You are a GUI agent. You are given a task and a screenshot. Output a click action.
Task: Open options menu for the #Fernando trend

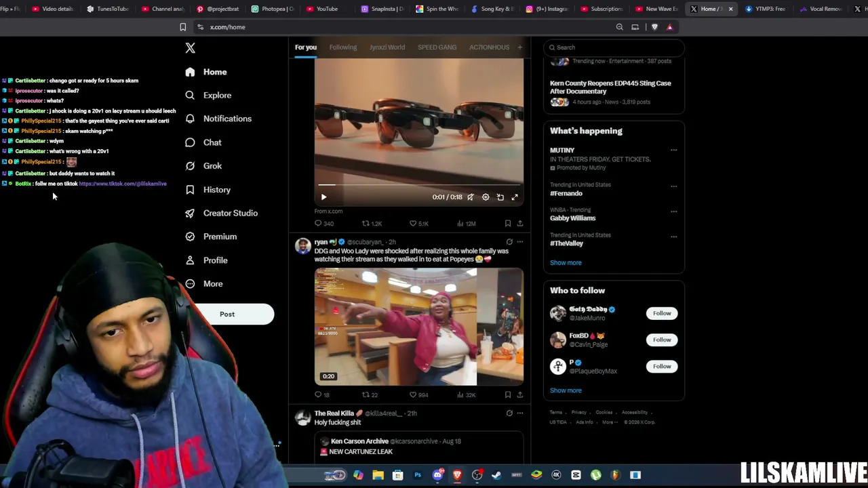[673, 186]
